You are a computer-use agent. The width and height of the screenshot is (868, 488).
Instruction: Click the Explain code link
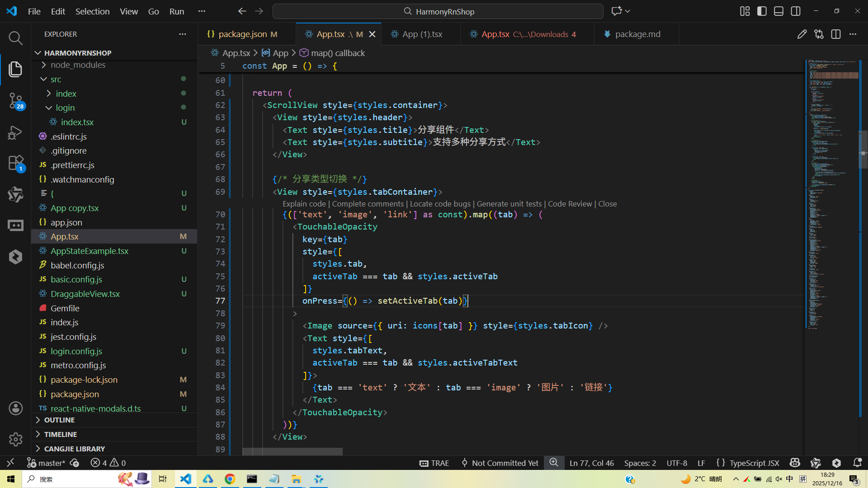click(x=304, y=204)
